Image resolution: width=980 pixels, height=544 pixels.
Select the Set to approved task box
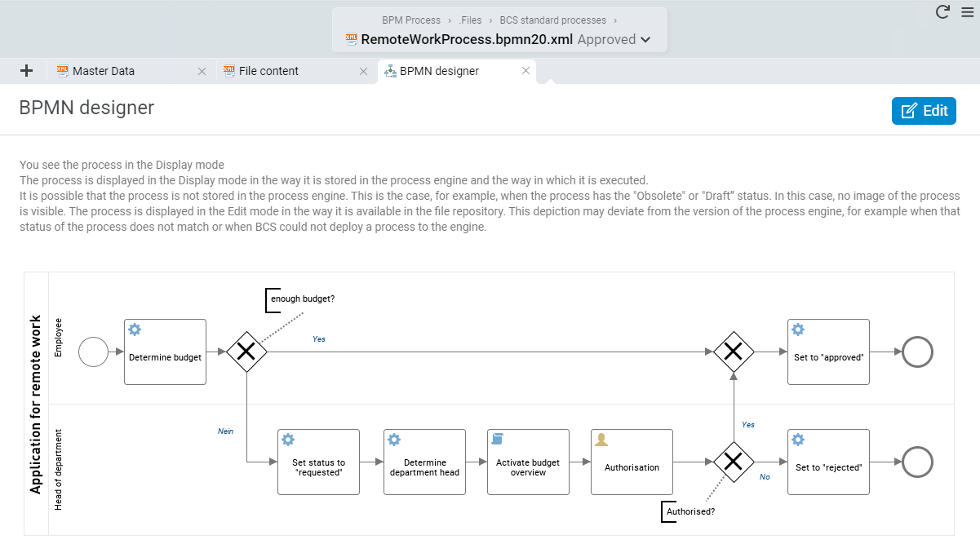[828, 352]
